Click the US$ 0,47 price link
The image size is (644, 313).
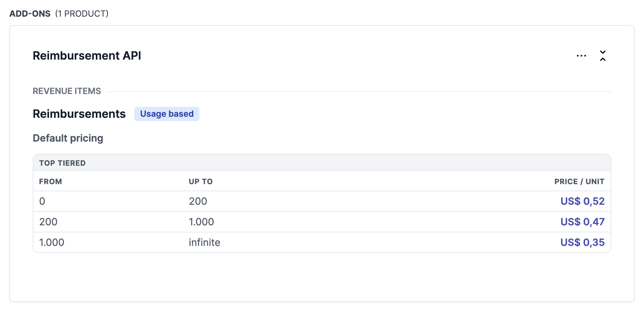pos(582,222)
